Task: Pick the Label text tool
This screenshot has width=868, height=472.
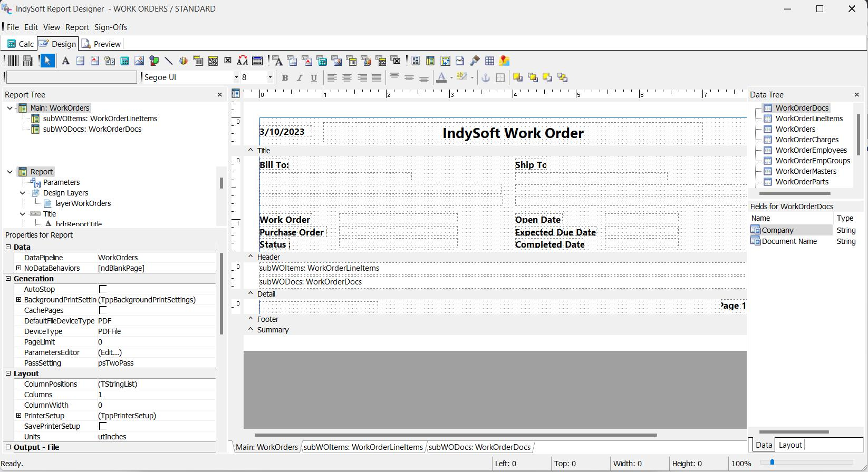Action: coord(65,61)
